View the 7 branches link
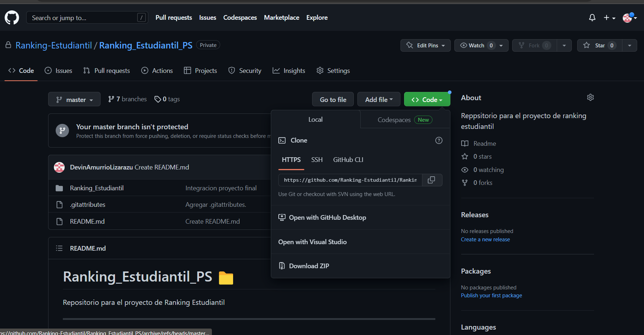Image resolution: width=644 pixels, height=335 pixels. 128,99
